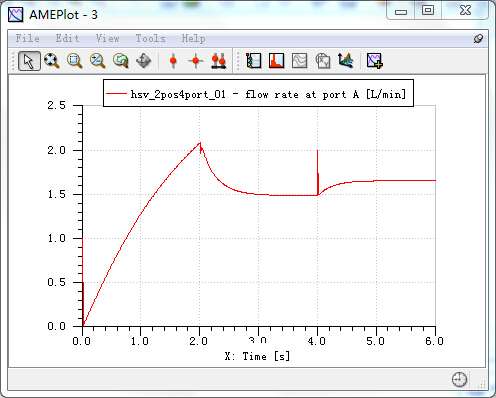Click the 3D surface plot icon
This screenshot has width=496, height=398.
click(x=346, y=61)
